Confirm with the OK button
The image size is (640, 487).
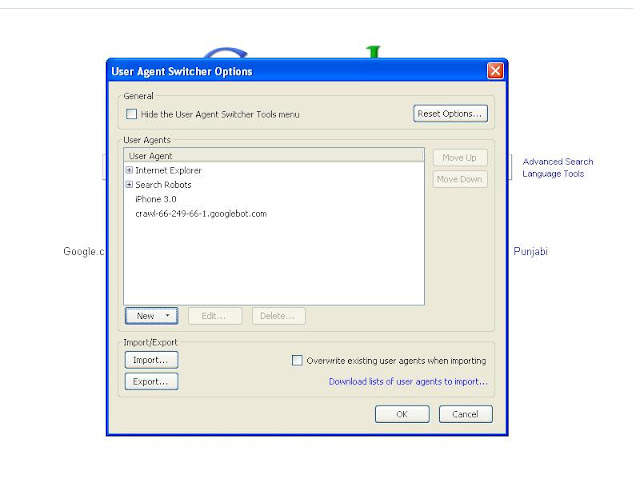pyautogui.click(x=402, y=414)
